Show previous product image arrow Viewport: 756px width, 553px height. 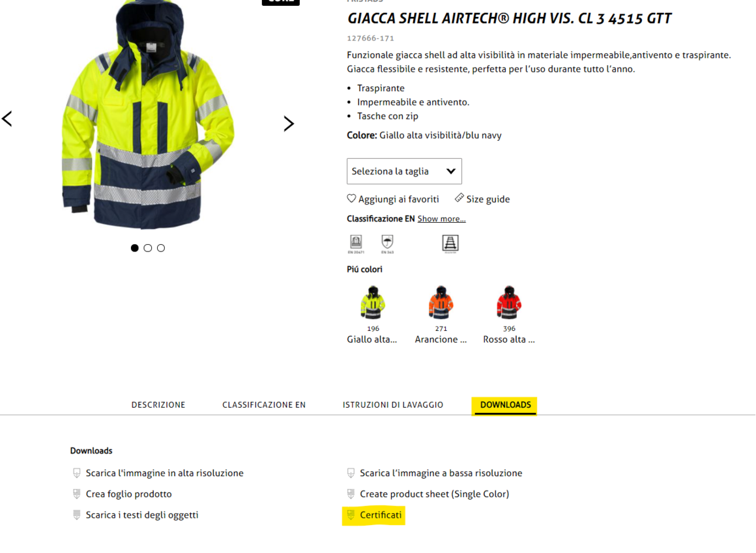click(7, 119)
